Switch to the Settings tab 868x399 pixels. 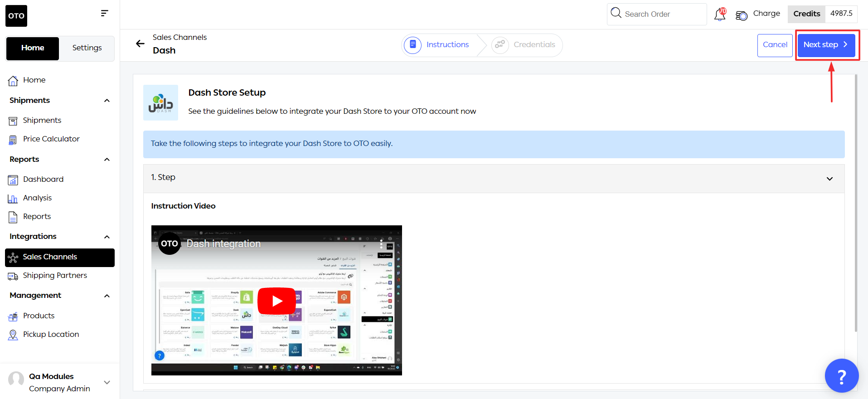pyautogui.click(x=87, y=48)
